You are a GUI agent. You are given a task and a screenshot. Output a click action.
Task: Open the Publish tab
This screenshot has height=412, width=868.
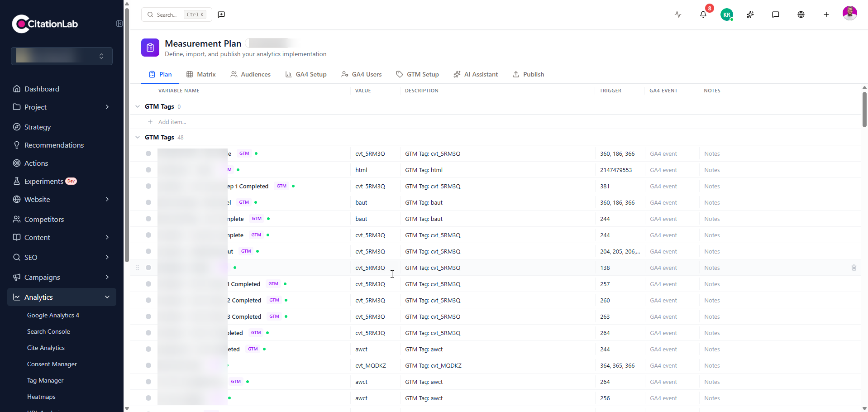click(528, 74)
